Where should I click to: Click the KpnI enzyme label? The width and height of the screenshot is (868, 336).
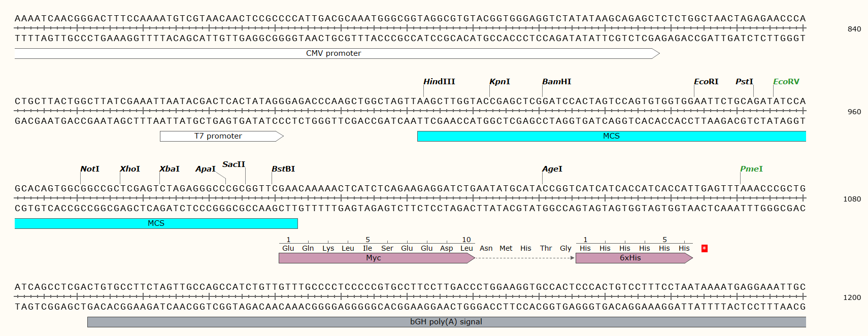(499, 82)
